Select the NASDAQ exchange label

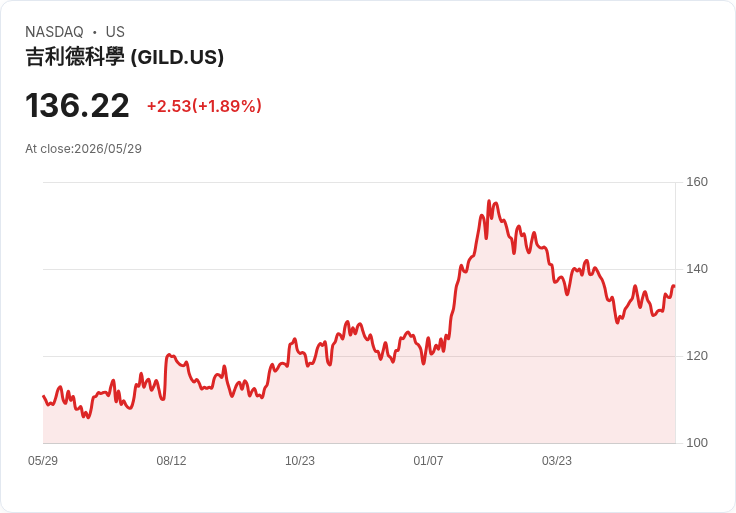tap(54, 32)
